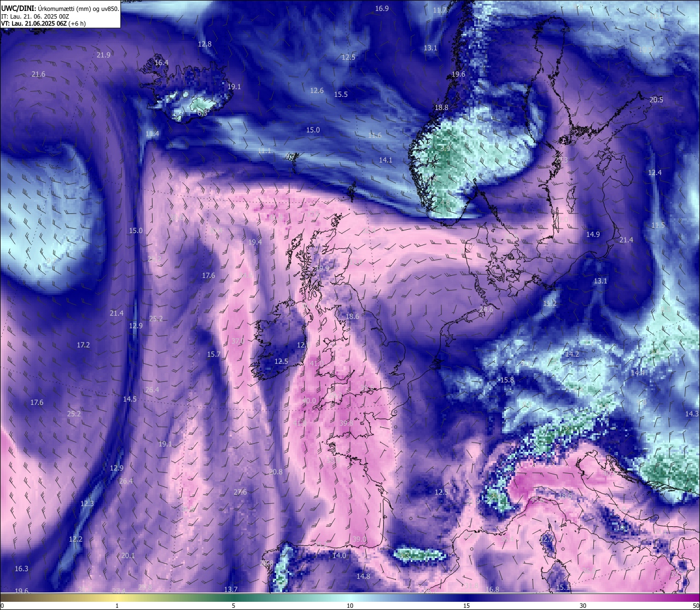Select the 11.5 value label
This screenshot has height=610, width=700.
tap(658, 225)
